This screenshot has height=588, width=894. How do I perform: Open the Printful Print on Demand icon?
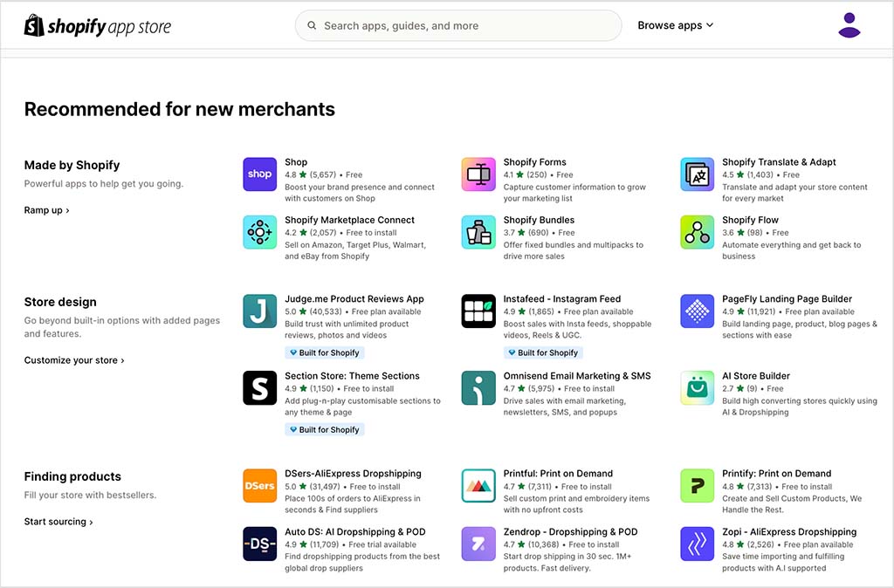[x=478, y=486]
